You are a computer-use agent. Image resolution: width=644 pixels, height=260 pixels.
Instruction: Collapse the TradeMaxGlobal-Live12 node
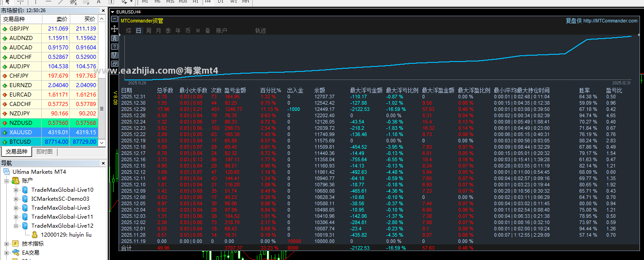click(x=16, y=225)
